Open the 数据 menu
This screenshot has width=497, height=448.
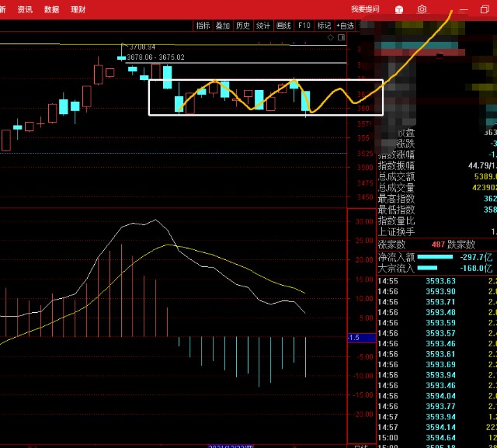[52, 9]
